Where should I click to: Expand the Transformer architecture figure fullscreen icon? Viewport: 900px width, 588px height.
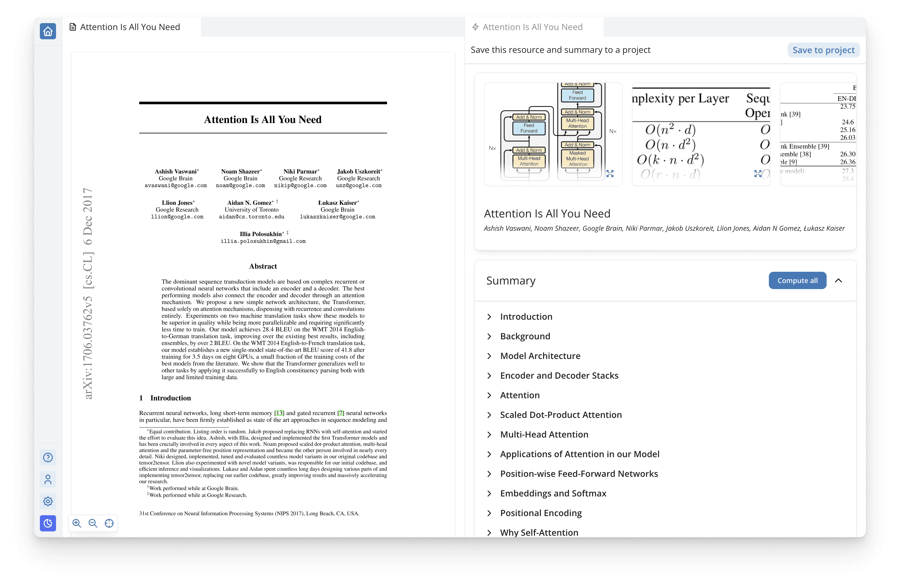[x=610, y=174]
